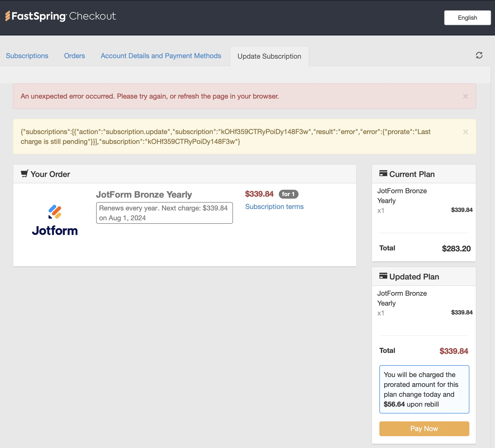The height and width of the screenshot is (448, 495).
Task: Dismiss the unexpected error banner
Action: point(465,96)
